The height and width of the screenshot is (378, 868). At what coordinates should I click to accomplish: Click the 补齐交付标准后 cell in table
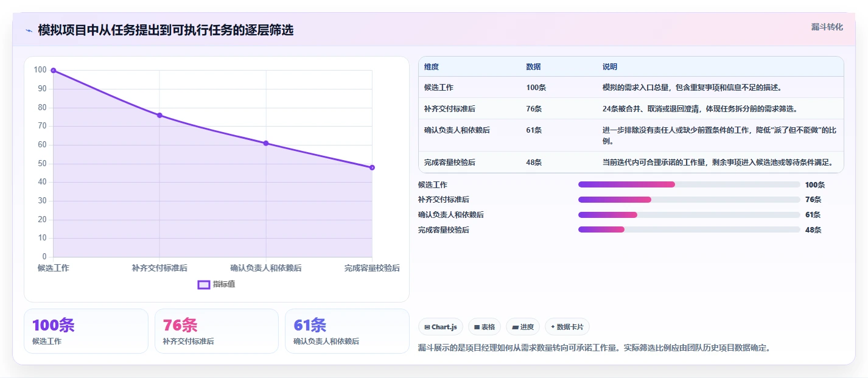pos(450,109)
